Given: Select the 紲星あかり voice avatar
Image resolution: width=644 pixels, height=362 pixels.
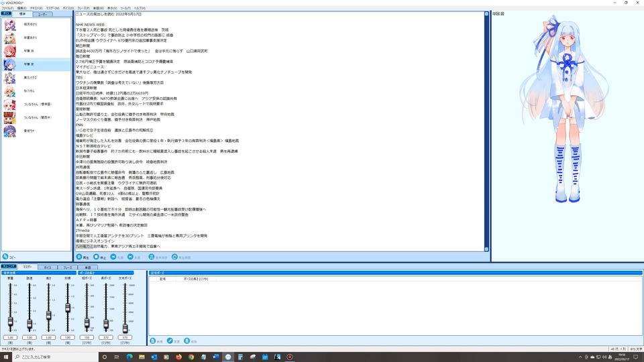Looking at the screenshot, I should (x=10, y=38).
